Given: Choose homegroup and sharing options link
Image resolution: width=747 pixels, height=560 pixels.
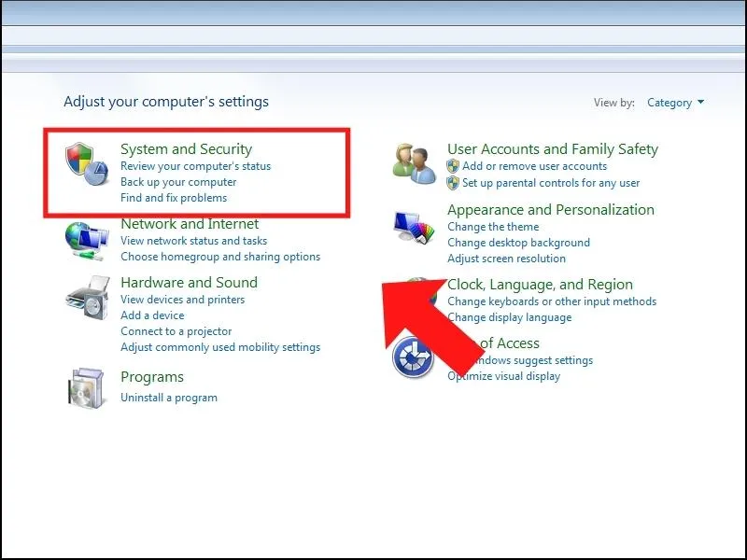Looking at the screenshot, I should point(220,257).
